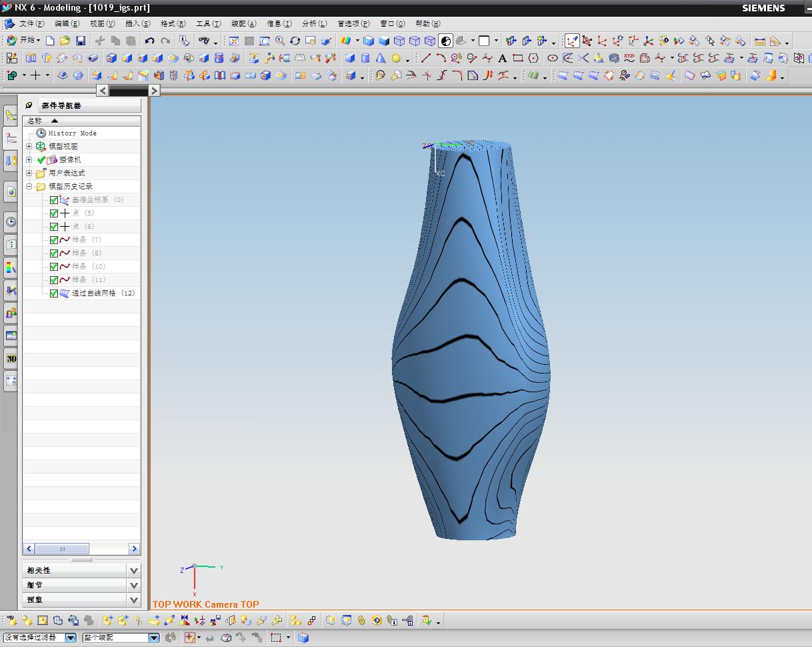Open the 帮助(H) menu

tap(427, 23)
